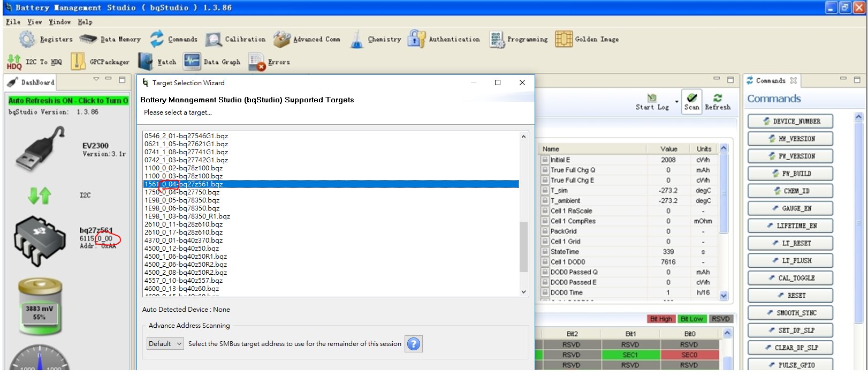Send the GAUGE_EN command
868x376 pixels.
tap(790, 208)
